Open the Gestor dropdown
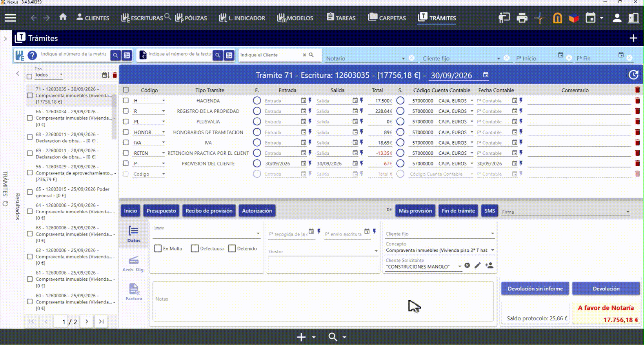This screenshot has width=644, height=345. tap(323, 251)
